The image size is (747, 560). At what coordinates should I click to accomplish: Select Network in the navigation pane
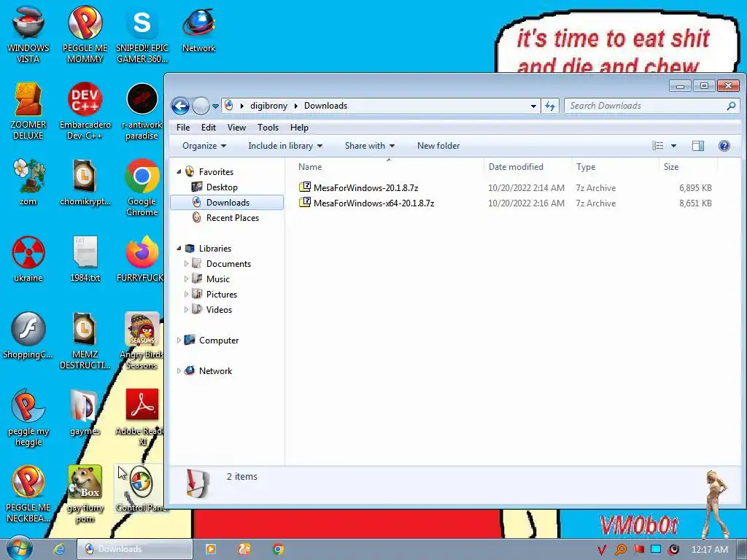point(215,370)
